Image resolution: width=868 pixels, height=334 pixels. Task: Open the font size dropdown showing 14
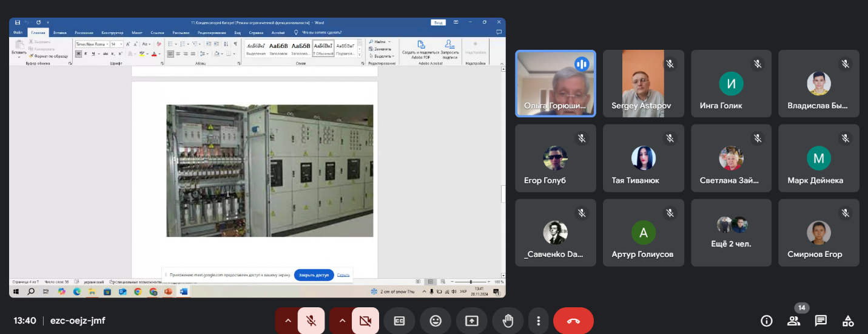tap(121, 44)
